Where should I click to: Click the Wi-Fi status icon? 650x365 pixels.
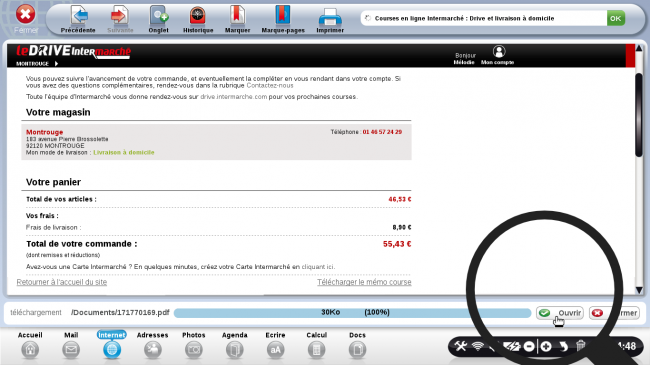[x=478, y=346]
